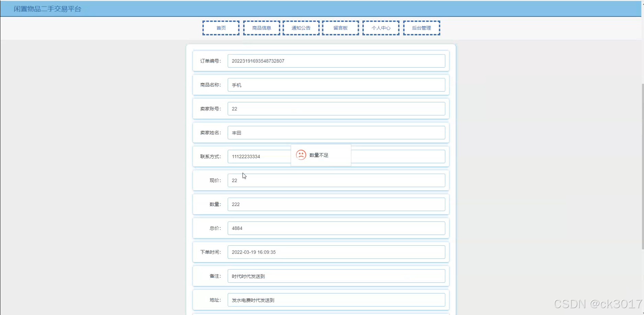Click the 商品名称 label
The width and height of the screenshot is (644, 315).
211,85
